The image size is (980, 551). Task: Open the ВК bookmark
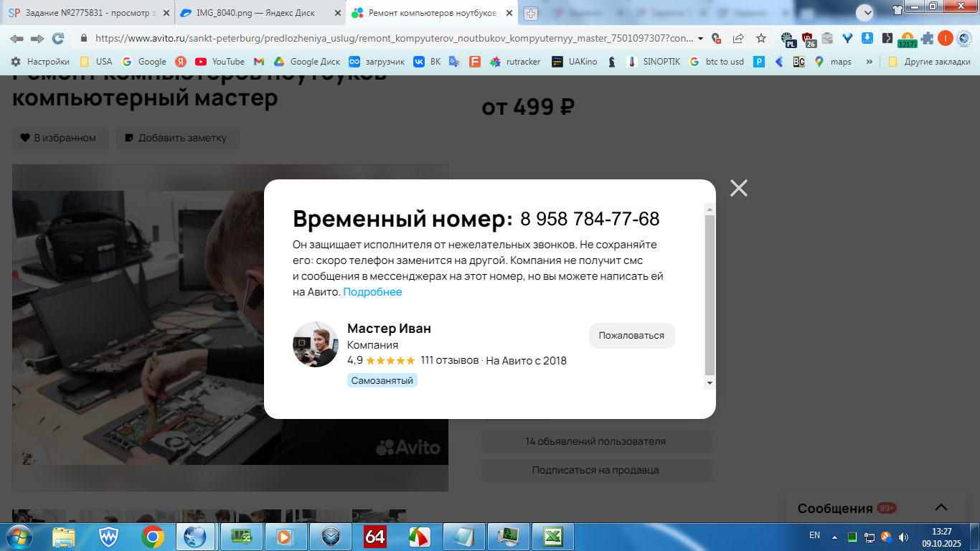(427, 62)
